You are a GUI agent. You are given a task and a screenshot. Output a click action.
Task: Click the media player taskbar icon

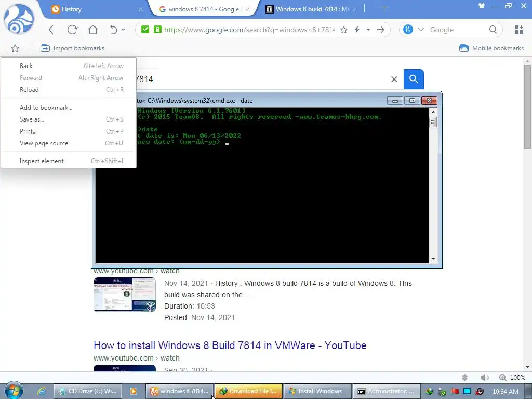click(134, 391)
